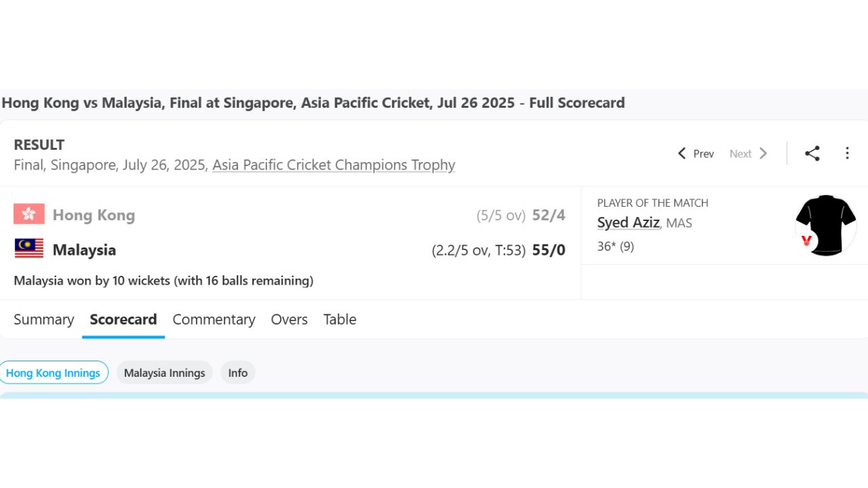Click the Hong Kong flag icon
Viewport: 868px width, 488px height.
[29, 214]
